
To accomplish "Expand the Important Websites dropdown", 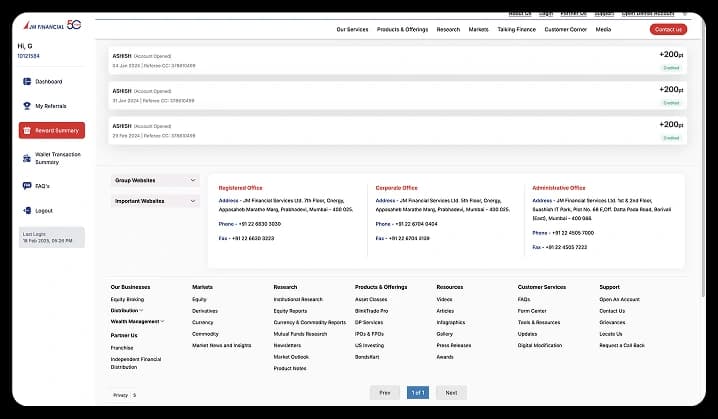I will coord(155,201).
